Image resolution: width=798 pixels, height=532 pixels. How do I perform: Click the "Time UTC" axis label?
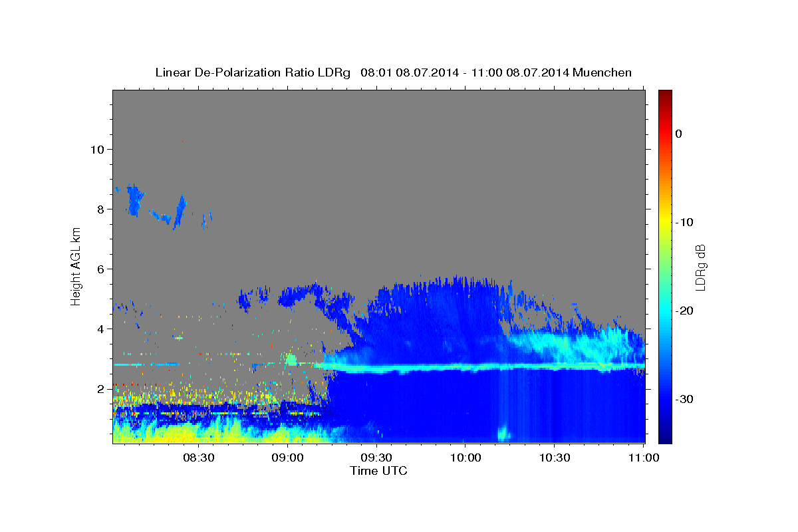[378, 471]
